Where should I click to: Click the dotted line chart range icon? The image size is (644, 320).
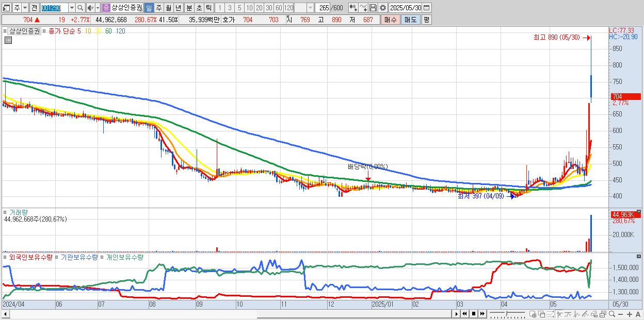click(550, 314)
